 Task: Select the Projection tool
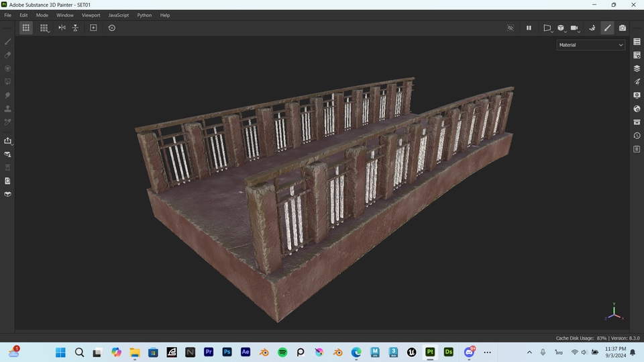pos(7,69)
